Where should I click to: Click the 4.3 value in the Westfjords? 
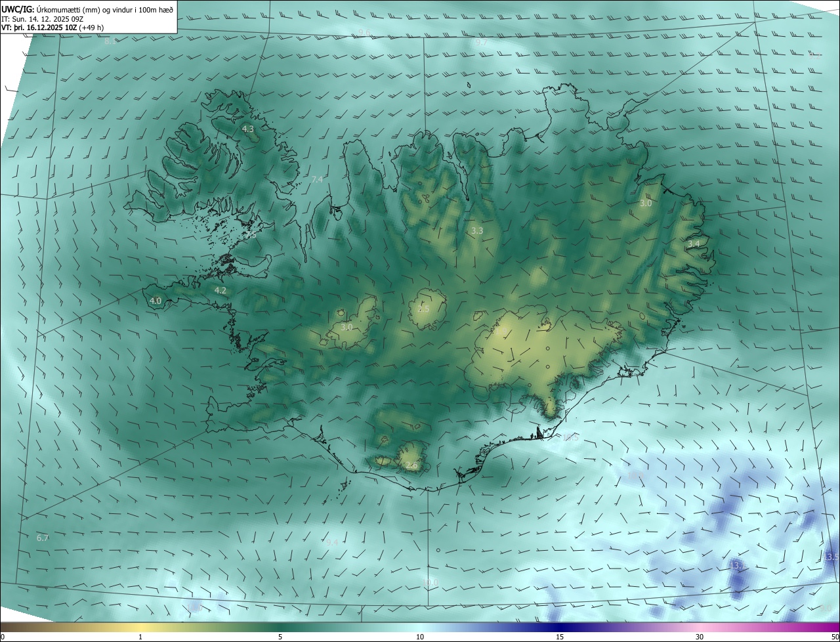(x=248, y=129)
